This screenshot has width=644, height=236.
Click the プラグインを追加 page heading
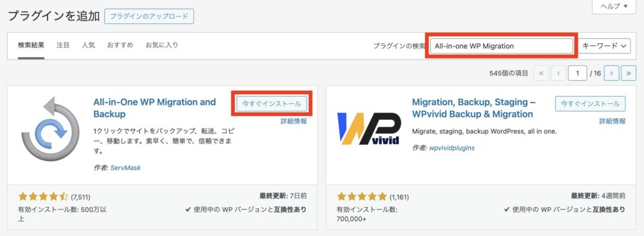click(54, 16)
